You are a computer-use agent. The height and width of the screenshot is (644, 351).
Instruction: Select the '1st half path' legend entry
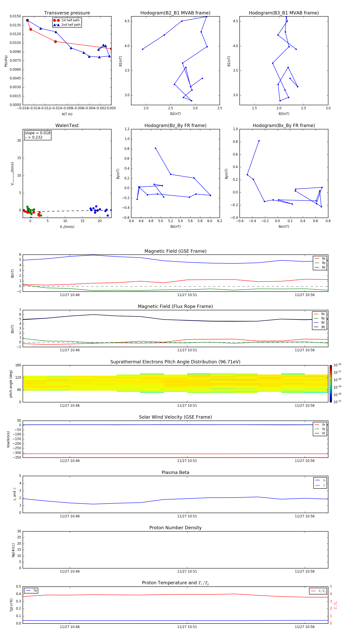click(x=66, y=20)
